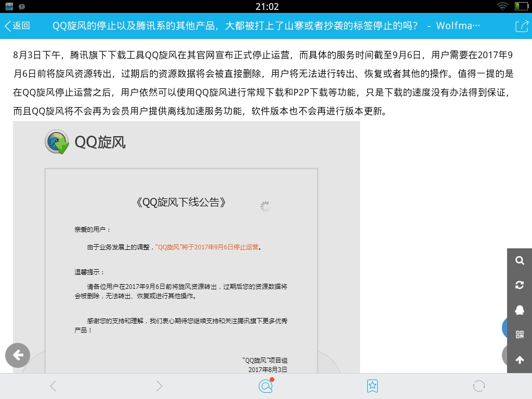Click the QQ旋风 logo icon in the image

(57, 142)
